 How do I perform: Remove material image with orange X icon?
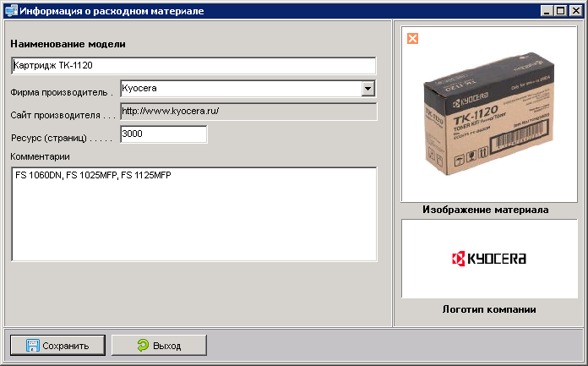412,38
